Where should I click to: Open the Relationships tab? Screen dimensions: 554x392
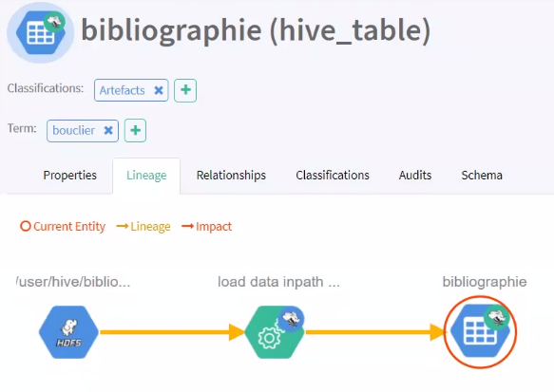(x=231, y=176)
